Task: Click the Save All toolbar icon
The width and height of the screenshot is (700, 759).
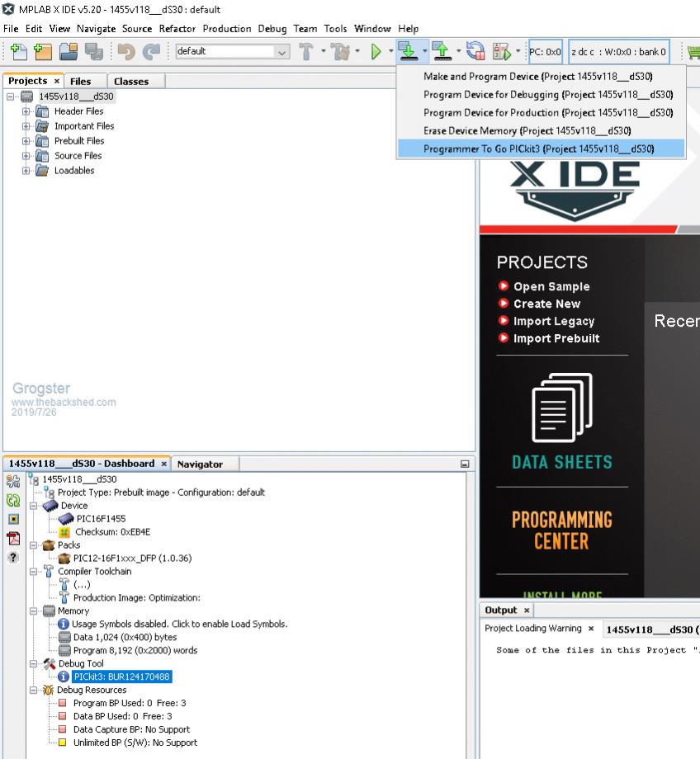Action: coord(93,51)
